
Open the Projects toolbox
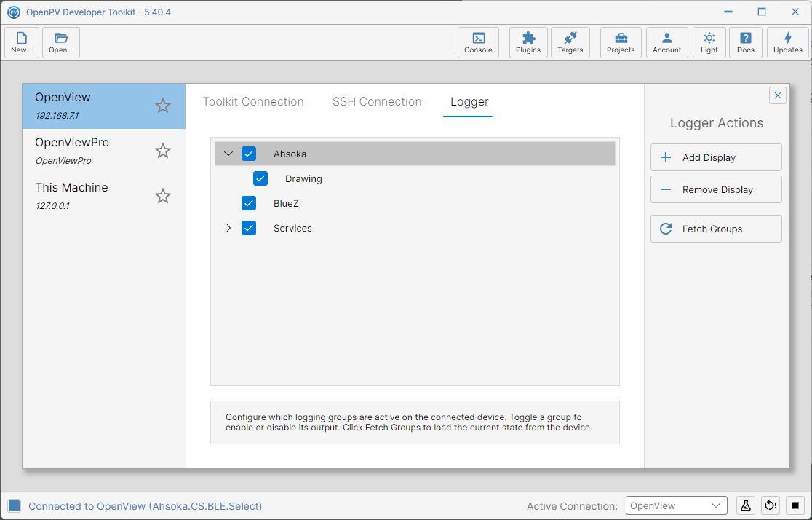(x=621, y=42)
